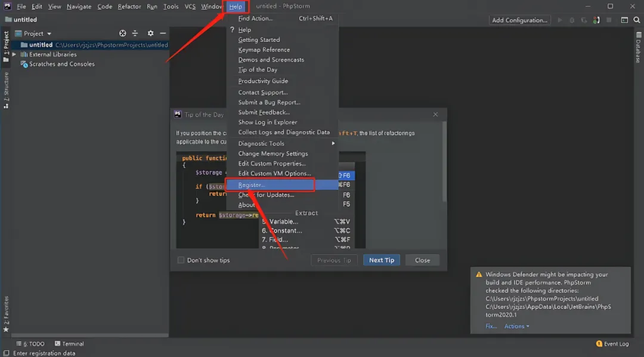Choose Demos and Screencasts entry
644x357 pixels.
282,60
